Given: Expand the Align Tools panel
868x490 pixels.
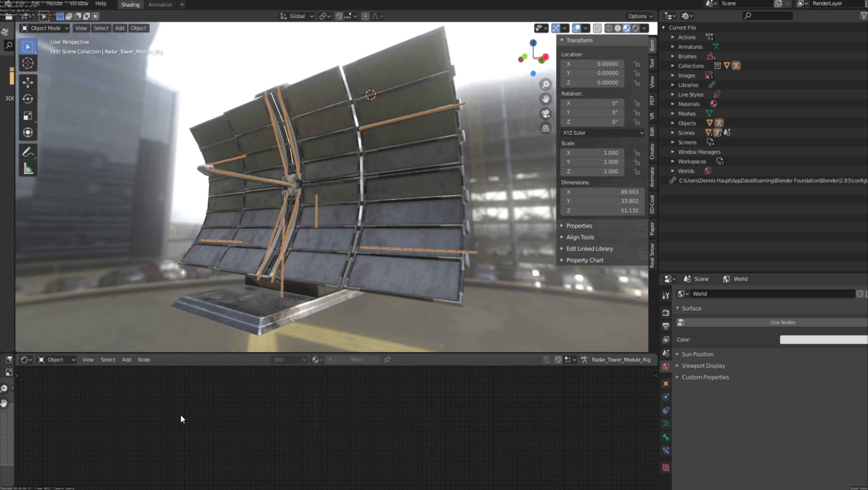Looking at the screenshot, I should coord(580,237).
